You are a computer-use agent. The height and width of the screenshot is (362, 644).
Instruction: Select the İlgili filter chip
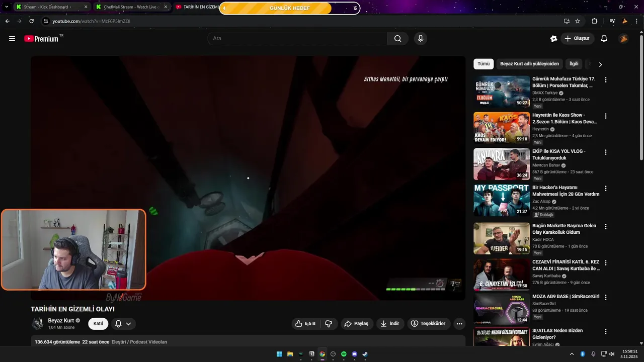pyautogui.click(x=574, y=64)
